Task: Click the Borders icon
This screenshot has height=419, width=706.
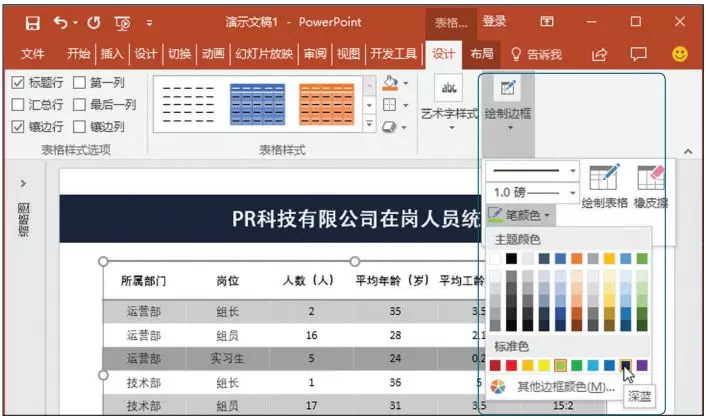Action: click(x=389, y=105)
